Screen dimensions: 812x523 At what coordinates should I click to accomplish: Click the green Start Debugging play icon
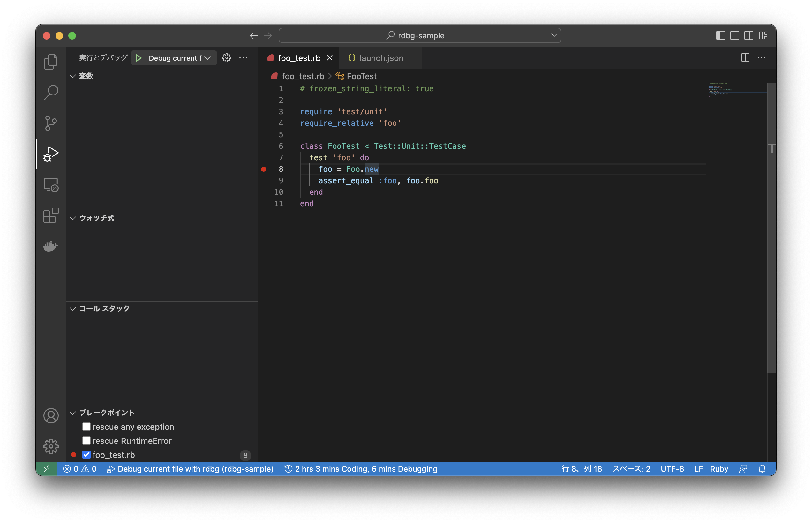pyautogui.click(x=139, y=58)
